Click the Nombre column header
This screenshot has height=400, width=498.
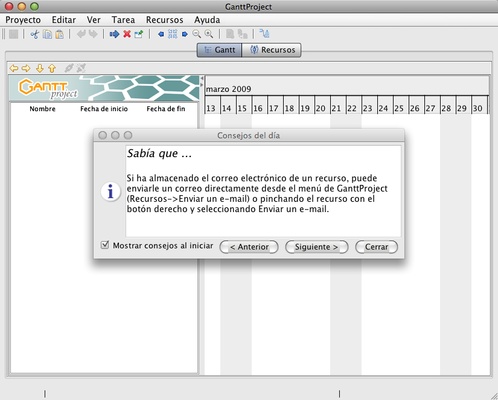pyautogui.click(x=42, y=109)
